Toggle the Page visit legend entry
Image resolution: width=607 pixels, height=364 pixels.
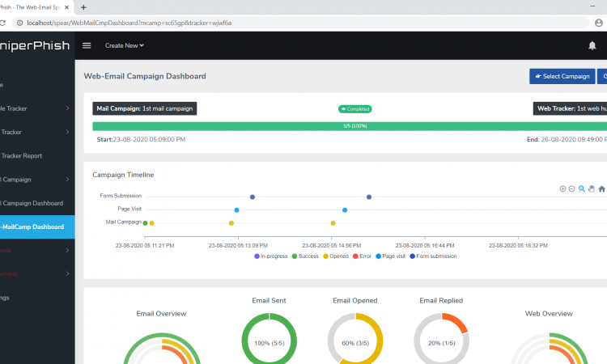point(391,256)
